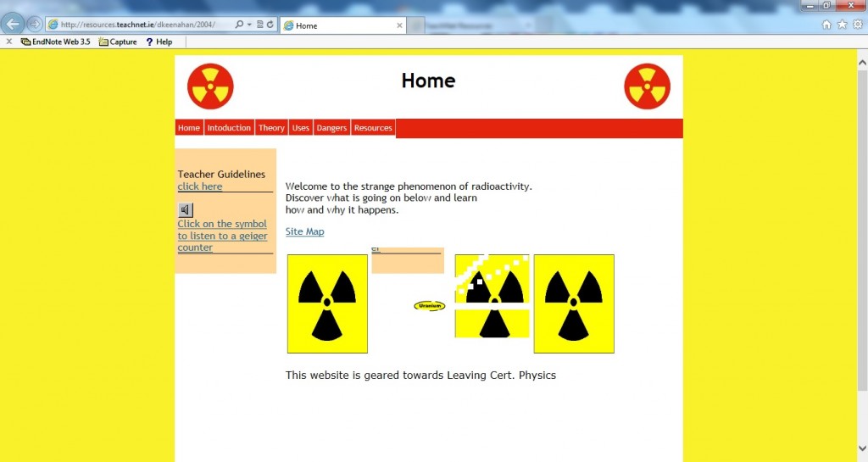
Task: Follow the Teacher Guidelines 'click here' link
Action: 200,186
